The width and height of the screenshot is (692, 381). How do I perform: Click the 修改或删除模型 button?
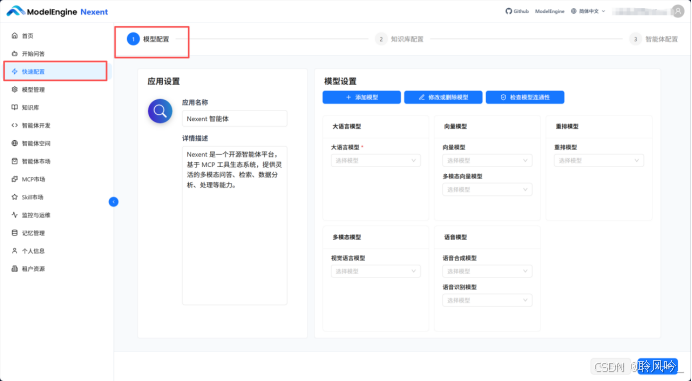point(443,97)
